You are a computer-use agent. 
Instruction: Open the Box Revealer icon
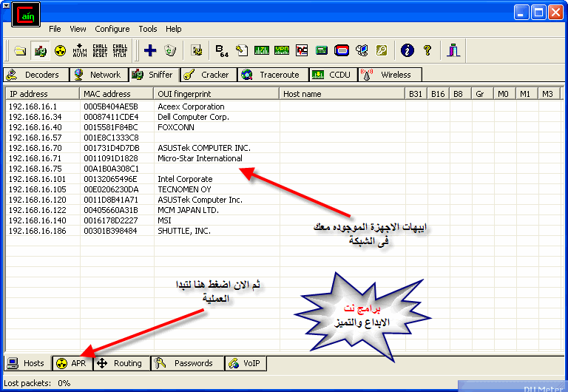(362, 50)
